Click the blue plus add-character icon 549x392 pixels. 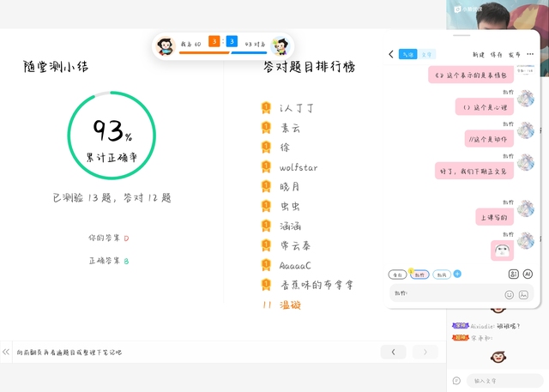click(457, 274)
